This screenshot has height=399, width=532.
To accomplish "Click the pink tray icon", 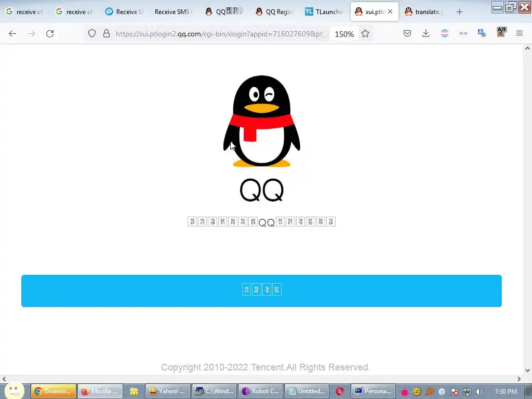I will (x=404, y=392).
